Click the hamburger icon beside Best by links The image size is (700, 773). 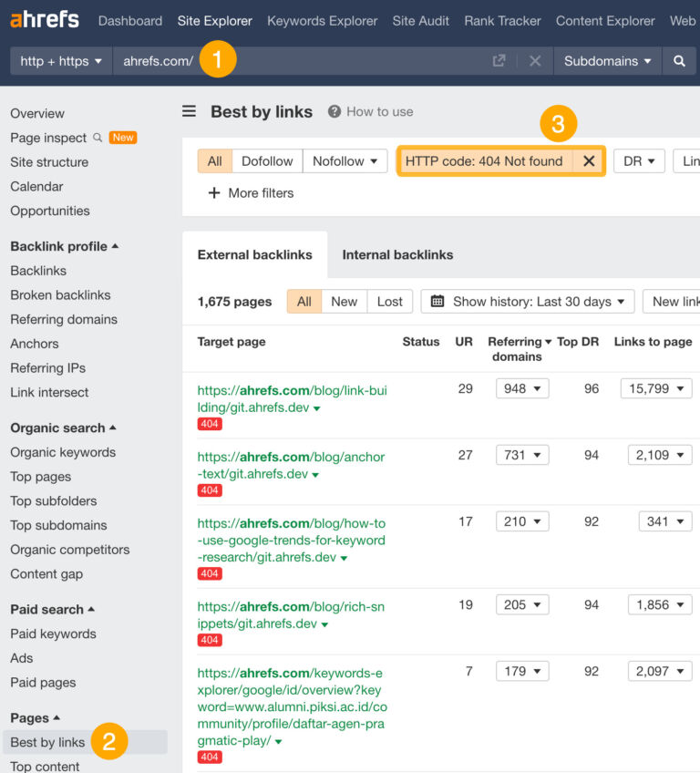click(189, 111)
